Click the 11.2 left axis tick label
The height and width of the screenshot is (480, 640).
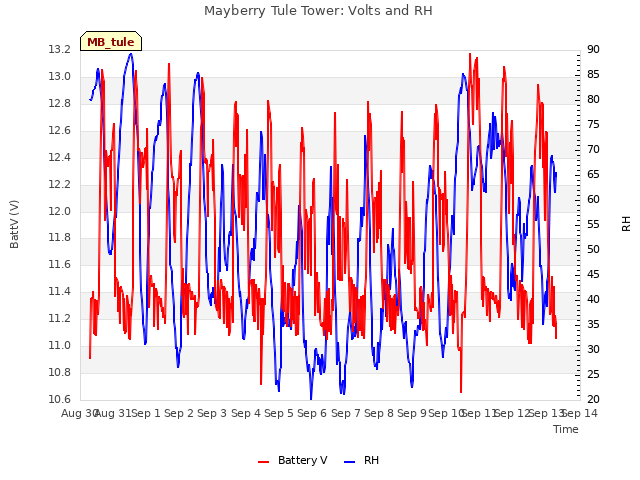59,318
